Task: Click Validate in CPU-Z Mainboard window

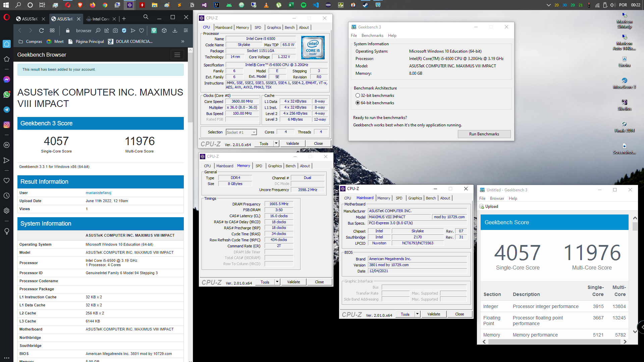Action: click(434, 314)
